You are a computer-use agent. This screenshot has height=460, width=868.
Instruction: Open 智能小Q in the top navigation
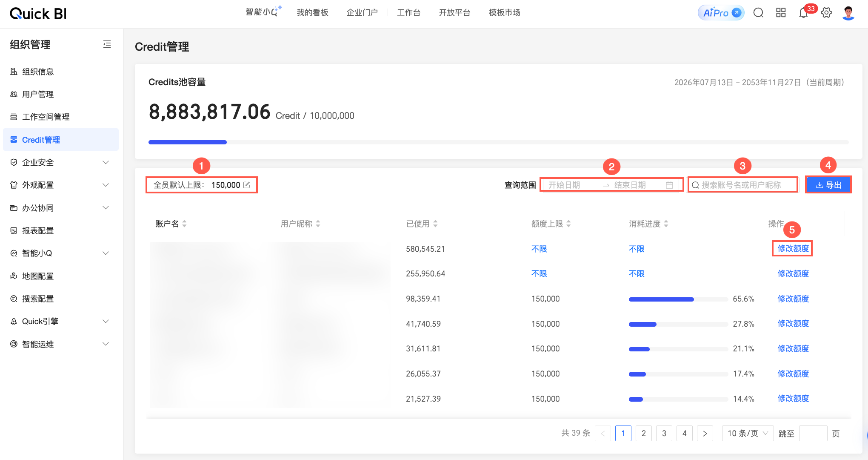263,12
